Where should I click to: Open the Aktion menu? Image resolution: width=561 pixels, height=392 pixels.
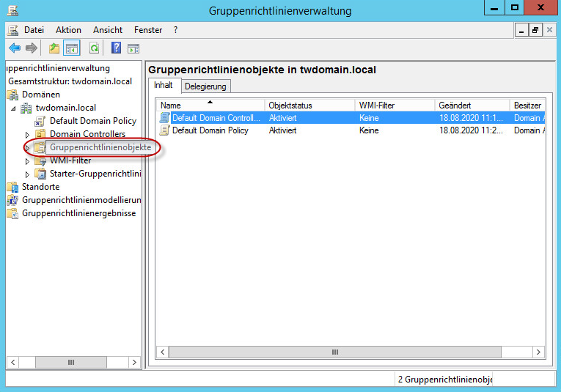pyautogui.click(x=68, y=30)
